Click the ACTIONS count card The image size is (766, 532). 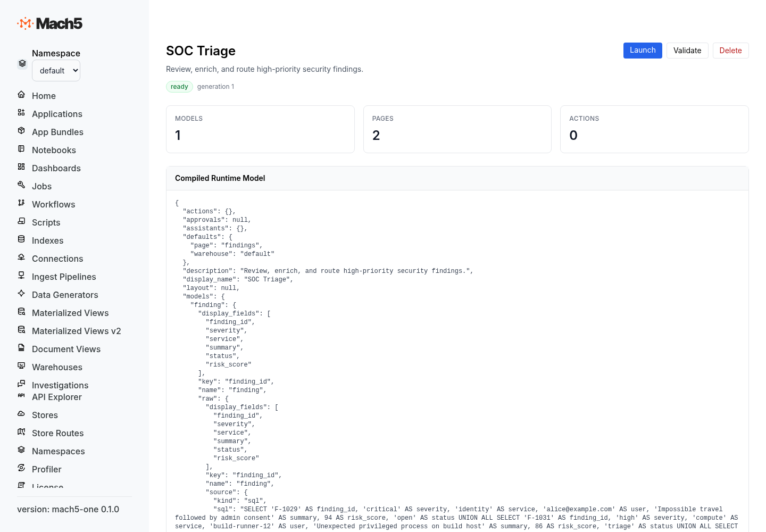tap(654, 129)
